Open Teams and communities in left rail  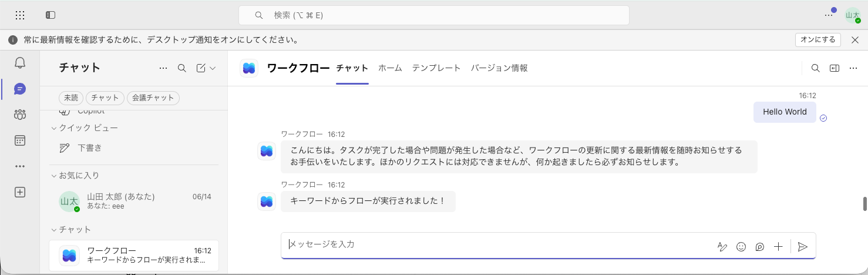[20, 115]
